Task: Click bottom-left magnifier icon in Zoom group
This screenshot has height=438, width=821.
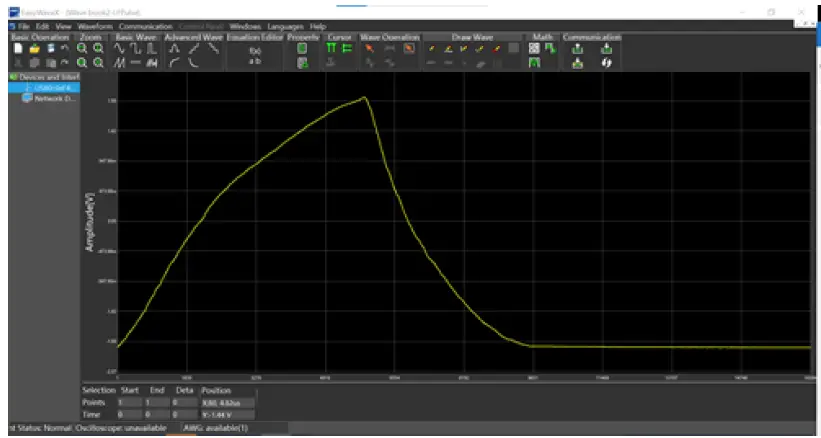Action: click(82, 63)
